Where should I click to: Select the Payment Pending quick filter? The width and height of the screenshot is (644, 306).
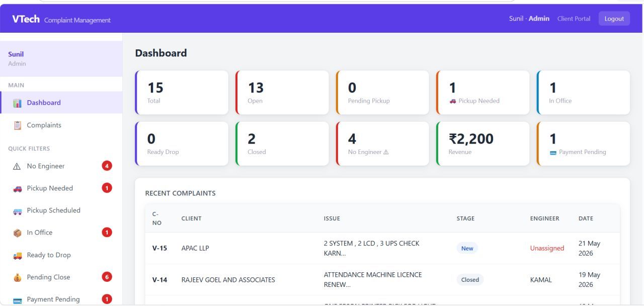61,299
